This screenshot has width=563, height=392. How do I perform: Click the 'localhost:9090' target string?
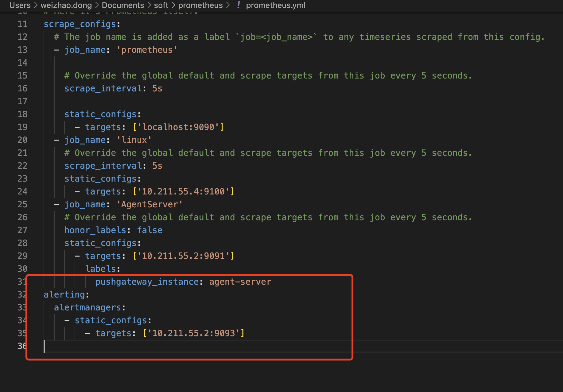178,127
